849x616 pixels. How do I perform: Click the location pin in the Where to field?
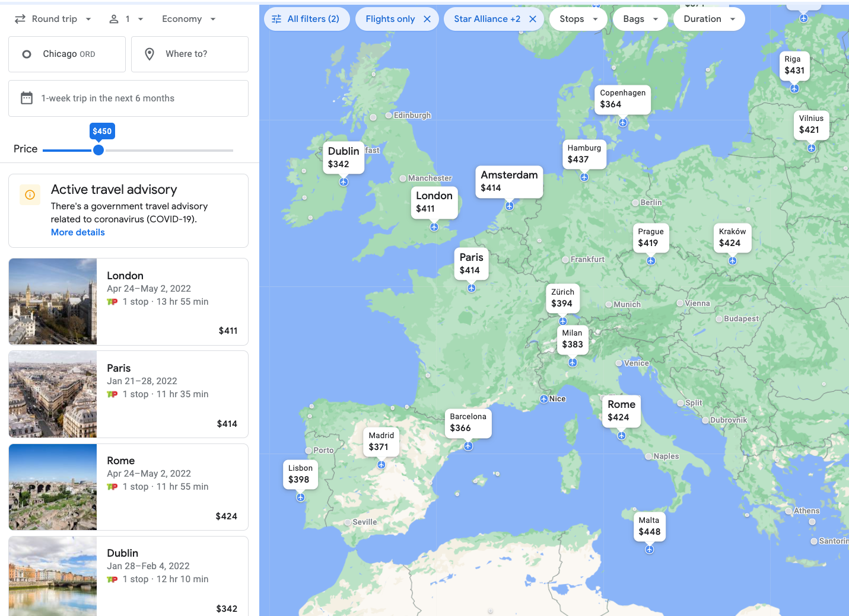[150, 54]
